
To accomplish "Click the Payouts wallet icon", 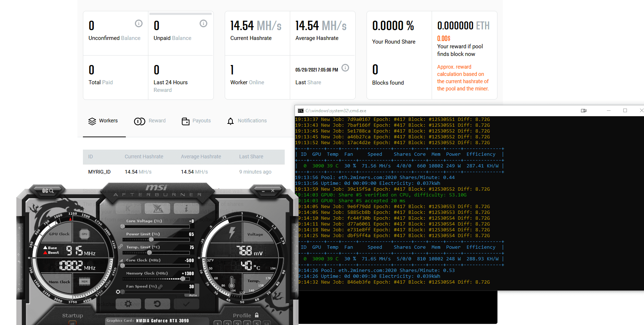I will (185, 121).
